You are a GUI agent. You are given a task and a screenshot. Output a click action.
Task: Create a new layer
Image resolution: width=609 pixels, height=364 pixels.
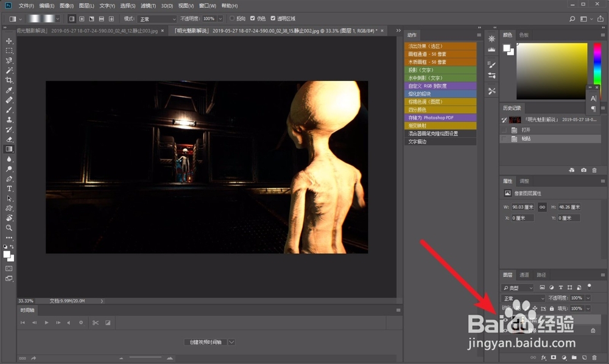(584, 357)
